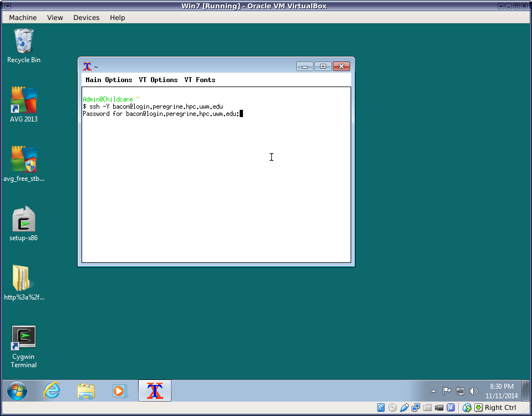
Task: Click the VirtualBox keyboard capture arrow indicator
Action: 478,408
